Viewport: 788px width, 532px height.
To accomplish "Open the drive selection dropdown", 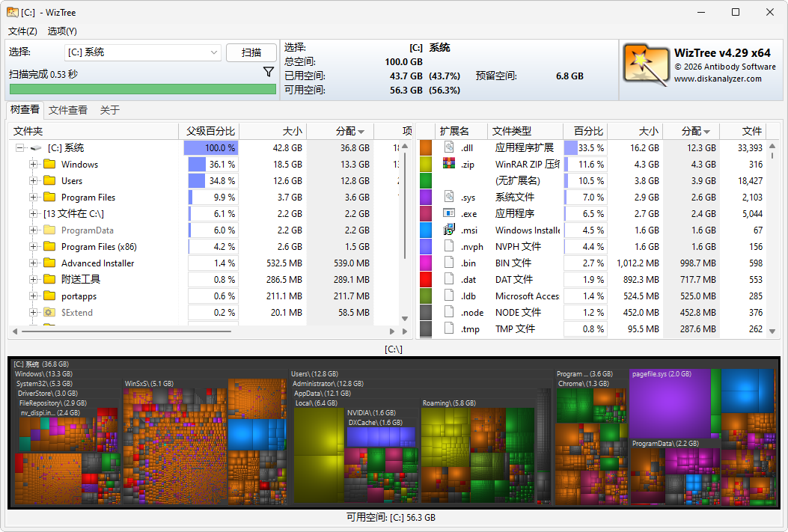I will pyautogui.click(x=214, y=52).
